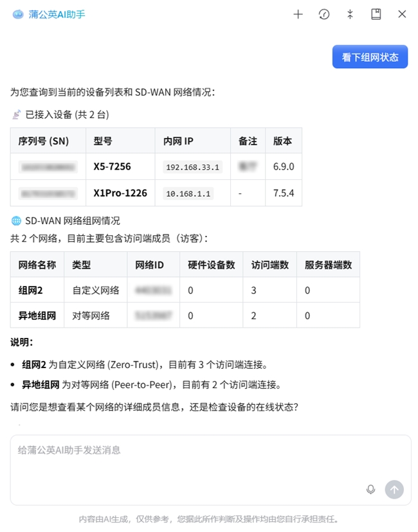Click 访问端数 value 3 for 组网2
The image size is (418, 532).
[253, 290]
